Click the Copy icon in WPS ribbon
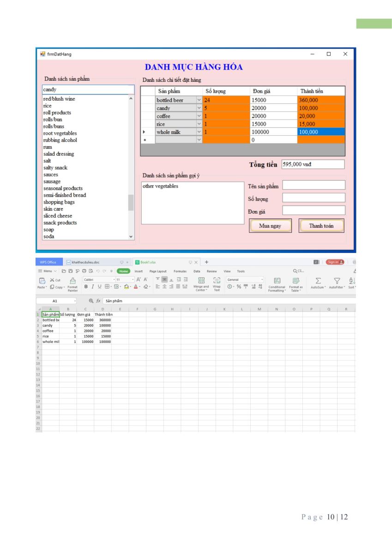 (x=52, y=287)
